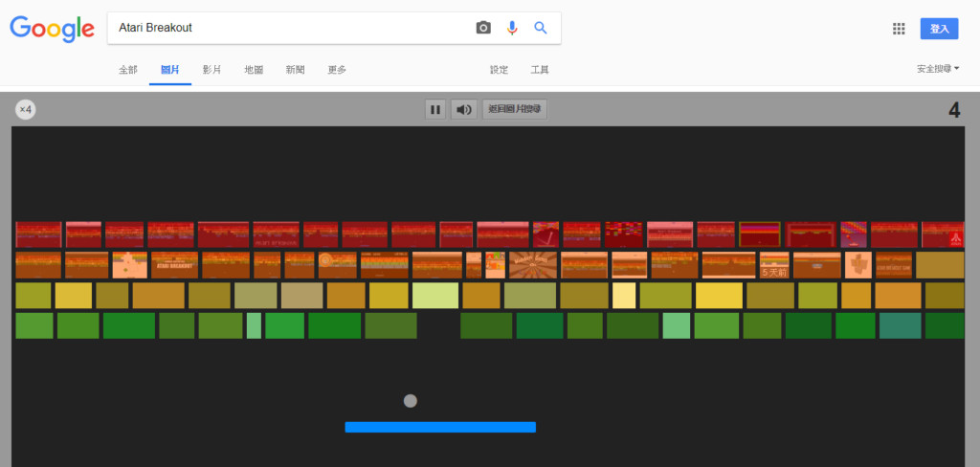Switch to the 影片 tab

tap(212, 70)
